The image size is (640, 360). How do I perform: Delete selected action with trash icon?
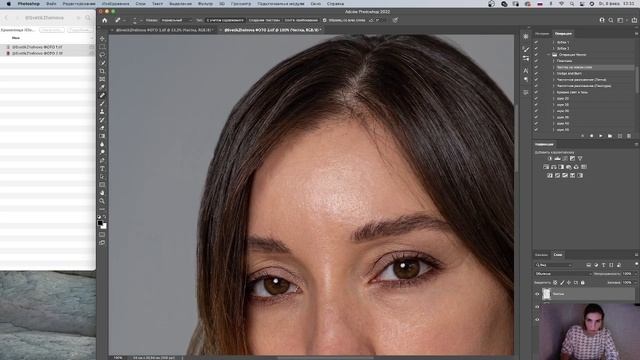(629, 136)
